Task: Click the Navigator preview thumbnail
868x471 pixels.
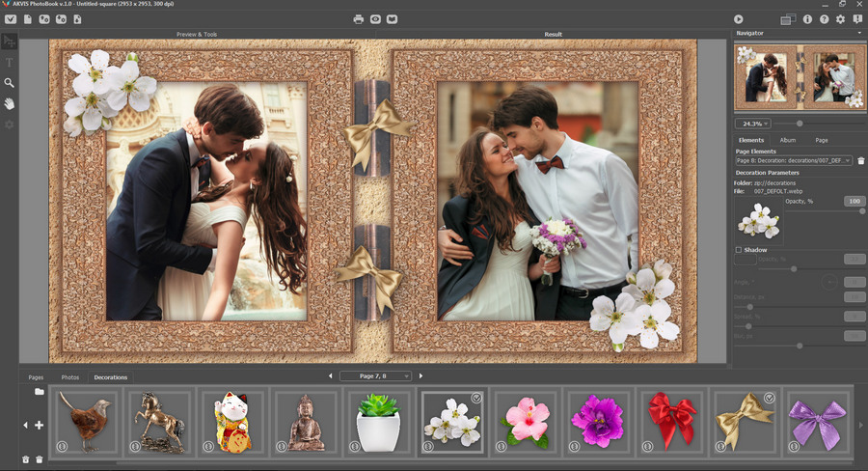Action: (800, 77)
